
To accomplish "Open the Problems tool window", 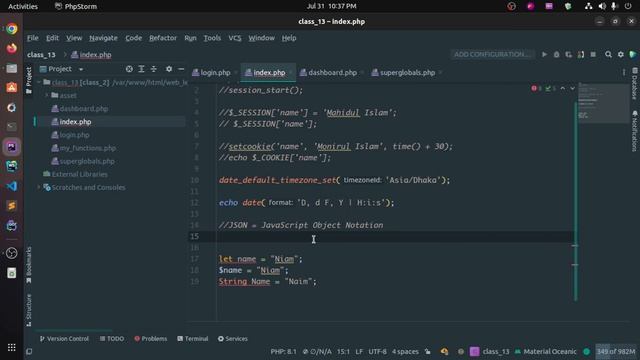I will click(151, 339).
